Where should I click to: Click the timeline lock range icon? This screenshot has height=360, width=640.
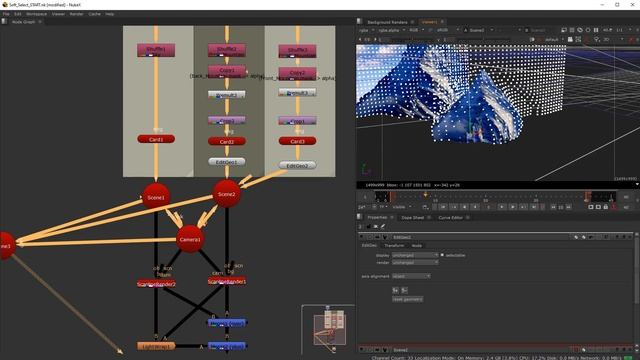[x=605, y=207]
